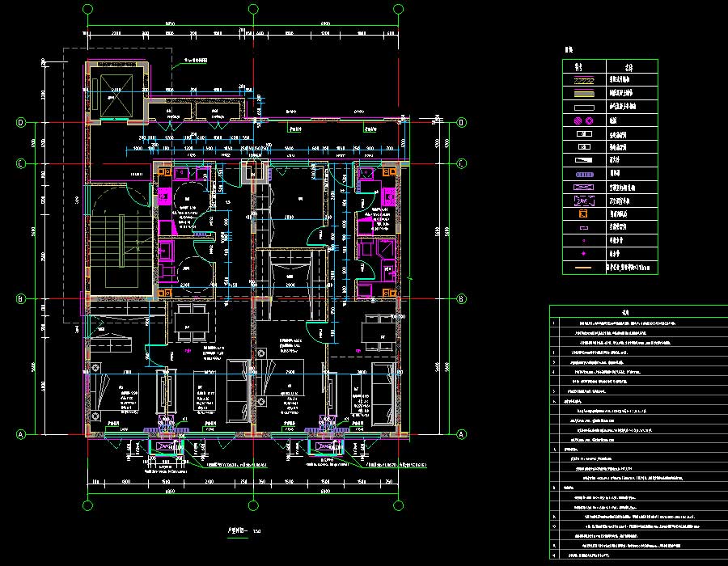Click grid axis bubble A on right side

tap(461, 433)
